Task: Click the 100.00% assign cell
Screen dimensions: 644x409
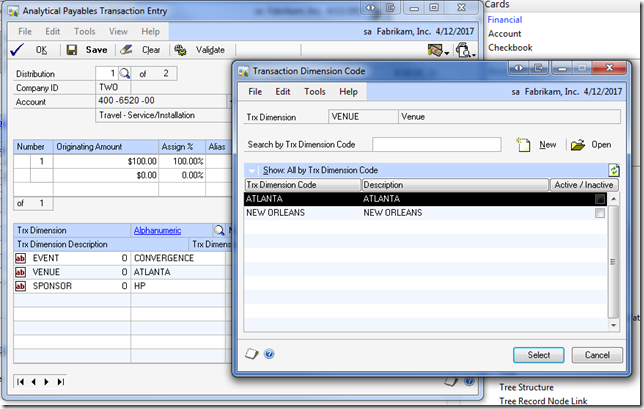Action: pos(182,161)
